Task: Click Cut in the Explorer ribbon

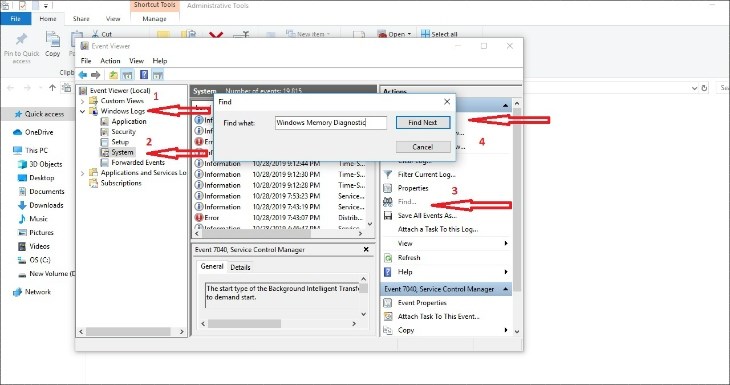Action: (102, 34)
